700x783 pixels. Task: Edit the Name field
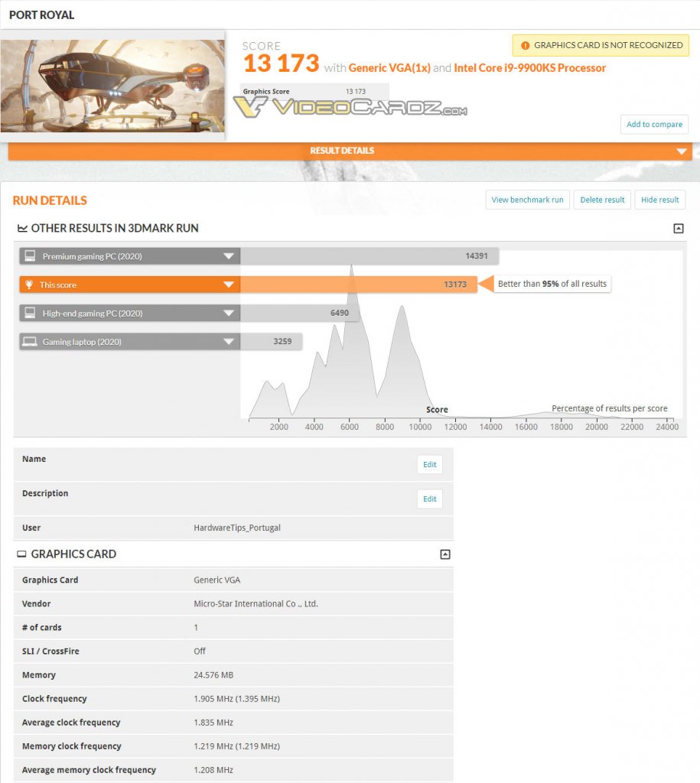coord(430,464)
